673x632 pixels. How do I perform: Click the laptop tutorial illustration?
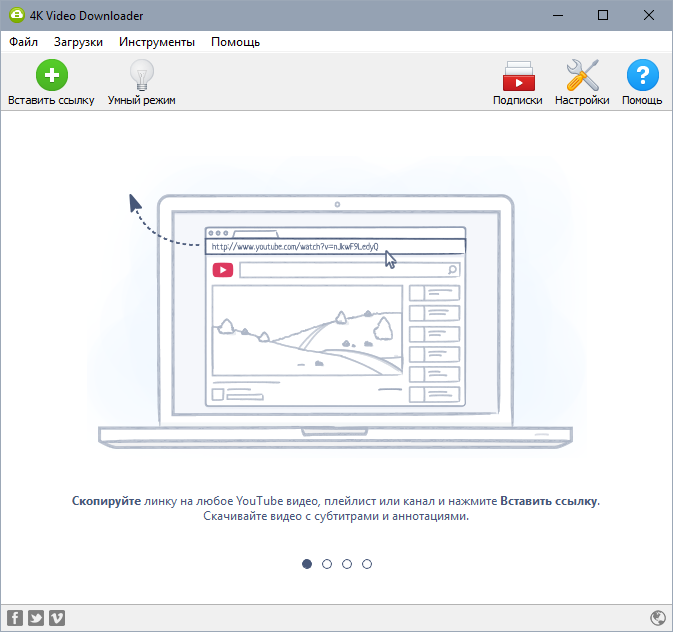[x=335, y=321]
